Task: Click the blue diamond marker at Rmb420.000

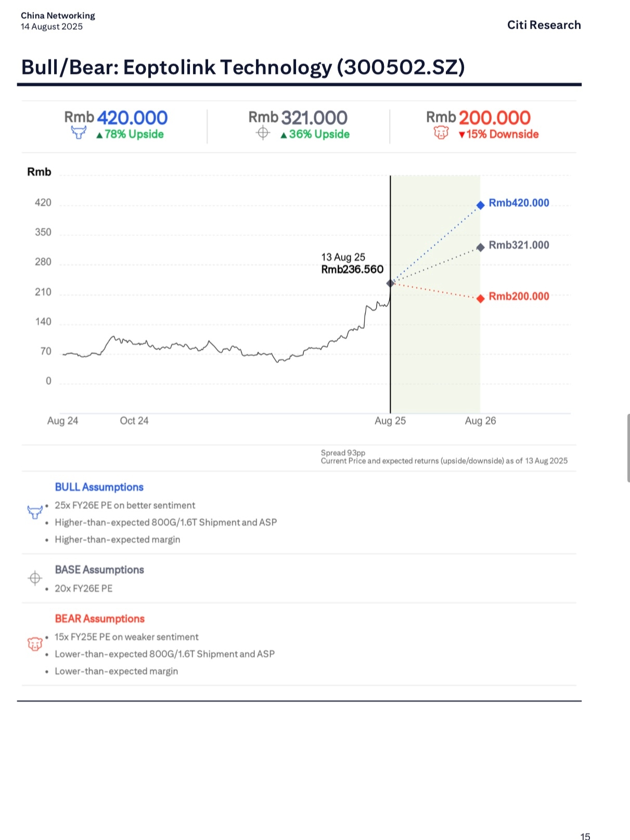Action: [x=481, y=205]
